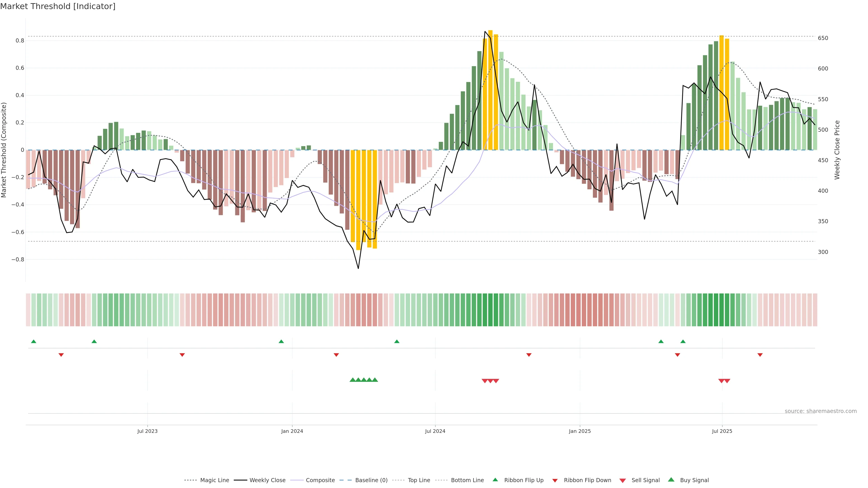Open the source: sharemaestro.com link
This screenshot has height=488, width=868.
(x=821, y=411)
